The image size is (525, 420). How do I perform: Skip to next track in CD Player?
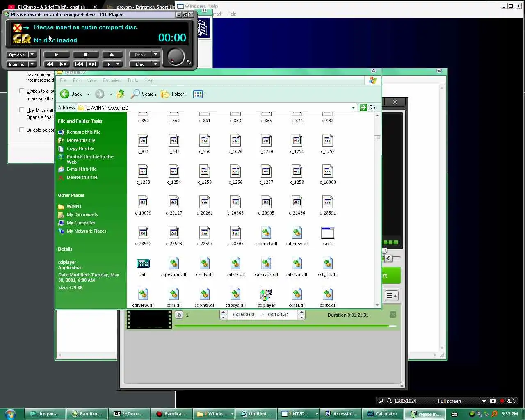coord(92,64)
